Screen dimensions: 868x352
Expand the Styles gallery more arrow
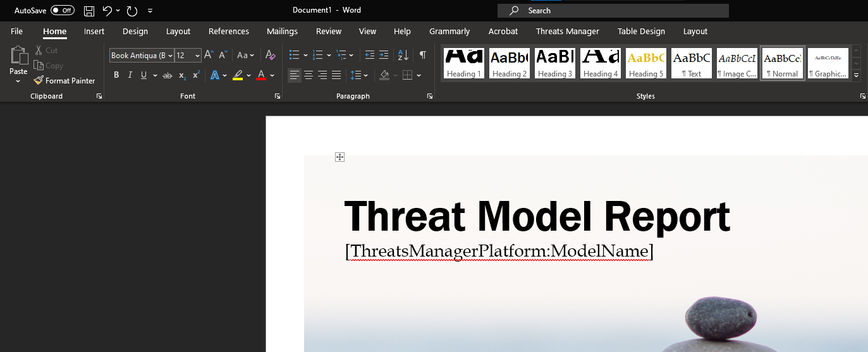point(857,75)
